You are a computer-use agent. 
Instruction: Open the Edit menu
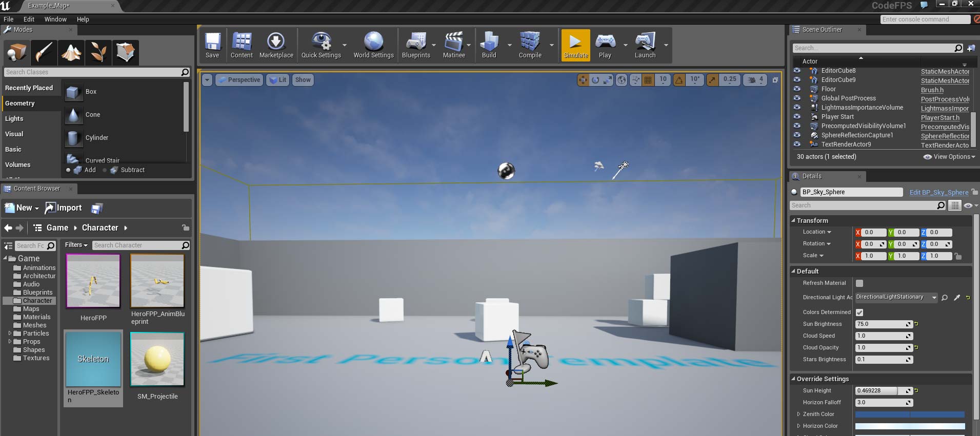click(29, 19)
